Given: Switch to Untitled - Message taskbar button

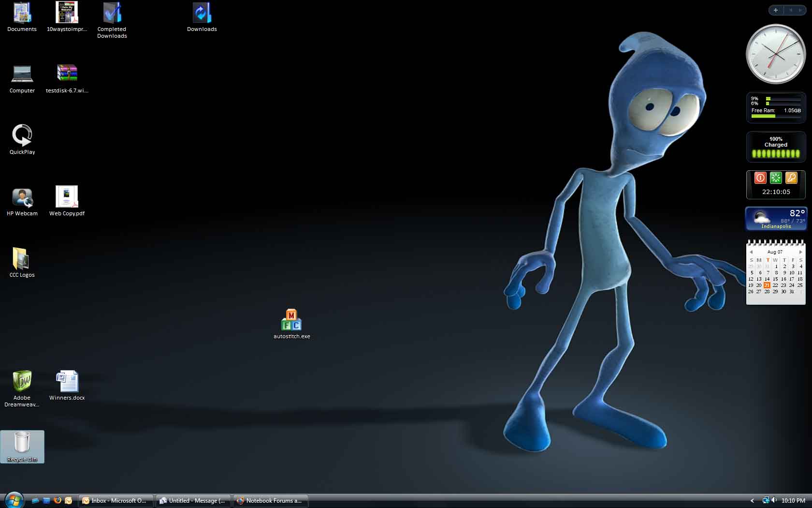Looking at the screenshot, I should (x=194, y=501).
